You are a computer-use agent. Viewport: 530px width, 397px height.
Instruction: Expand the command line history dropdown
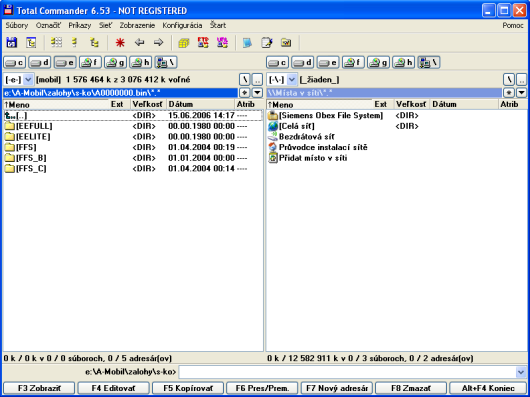(521, 372)
